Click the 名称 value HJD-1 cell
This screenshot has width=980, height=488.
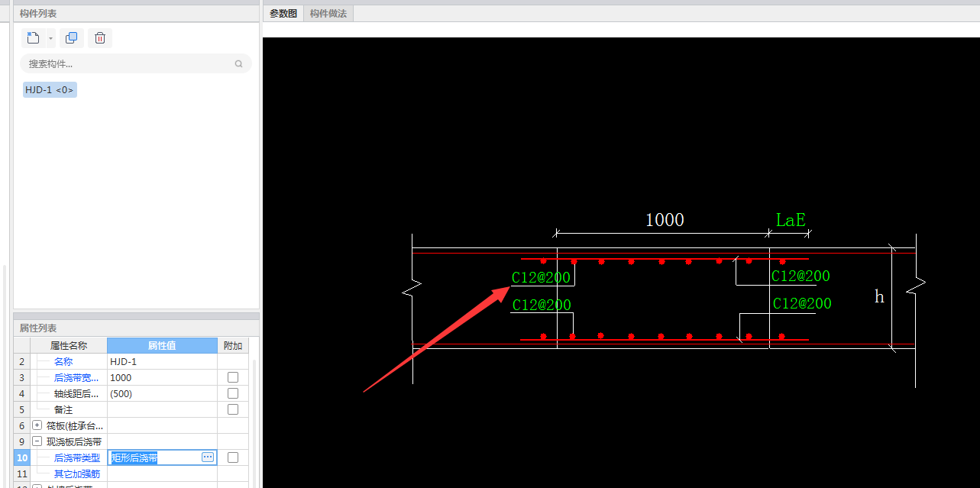(162, 362)
